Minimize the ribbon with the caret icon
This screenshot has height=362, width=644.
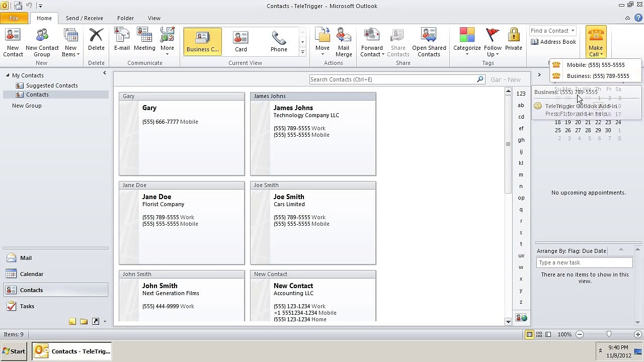click(x=627, y=18)
